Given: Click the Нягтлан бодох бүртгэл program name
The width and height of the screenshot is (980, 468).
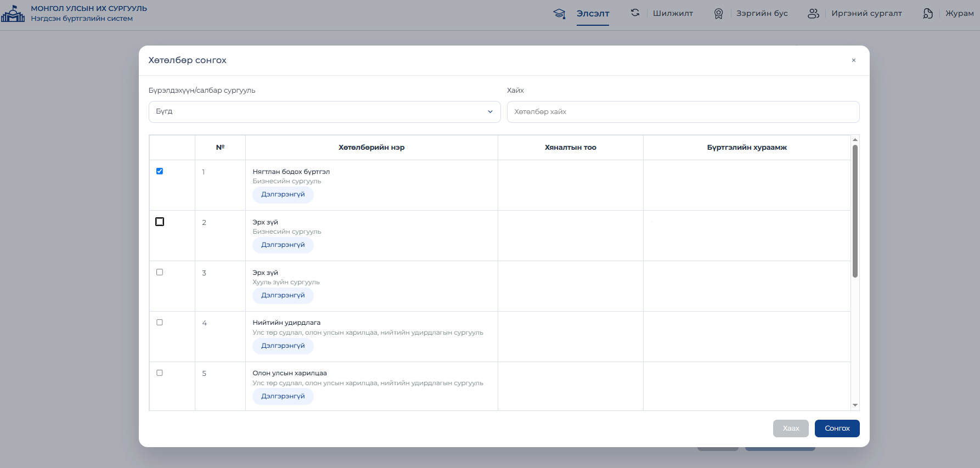Looking at the screenshot, I should (291, 172).
